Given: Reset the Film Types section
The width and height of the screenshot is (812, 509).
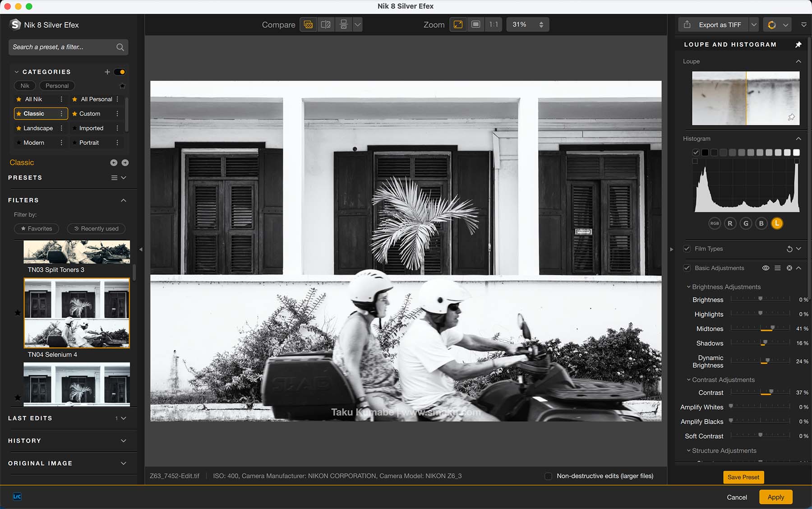Looking at the screenshot, I should (x=789, y=249).
